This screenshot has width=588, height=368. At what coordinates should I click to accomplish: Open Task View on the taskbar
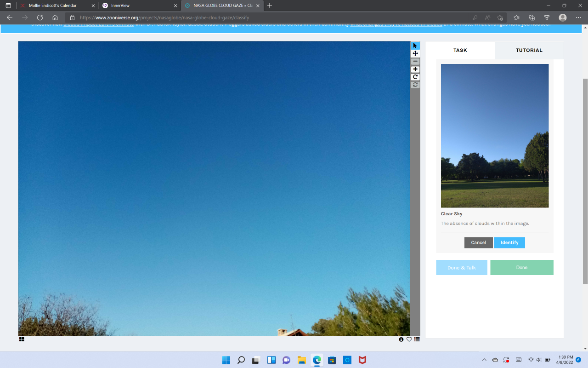point(256,360)
